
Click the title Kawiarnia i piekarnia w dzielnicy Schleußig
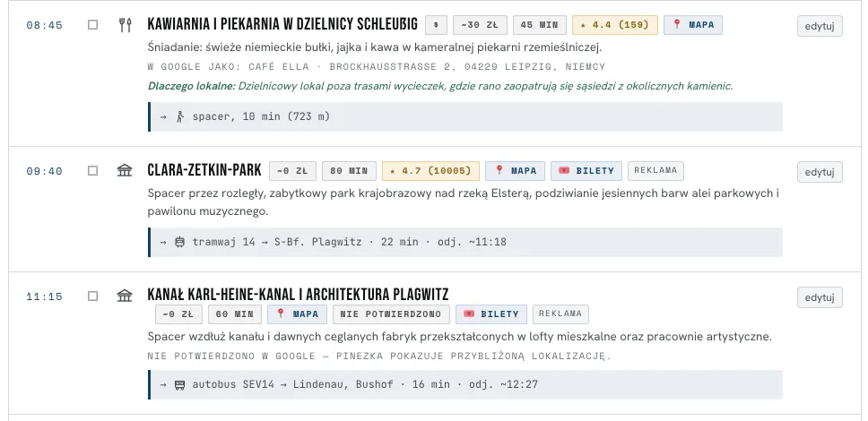pyautogui.click(x=282, y=25)
